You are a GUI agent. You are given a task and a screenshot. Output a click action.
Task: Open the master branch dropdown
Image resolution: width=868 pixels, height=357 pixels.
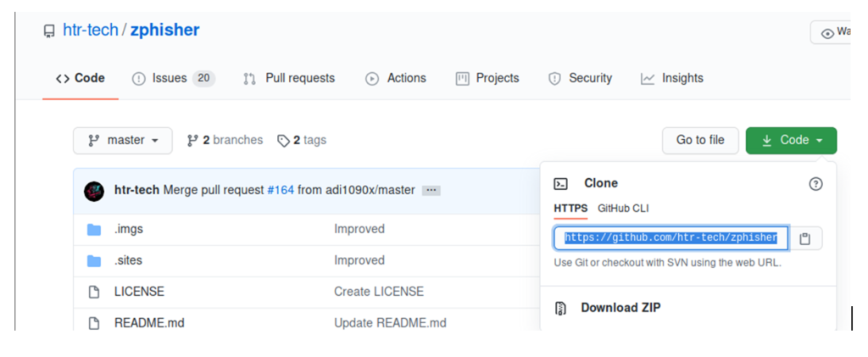tap(123, 141)
